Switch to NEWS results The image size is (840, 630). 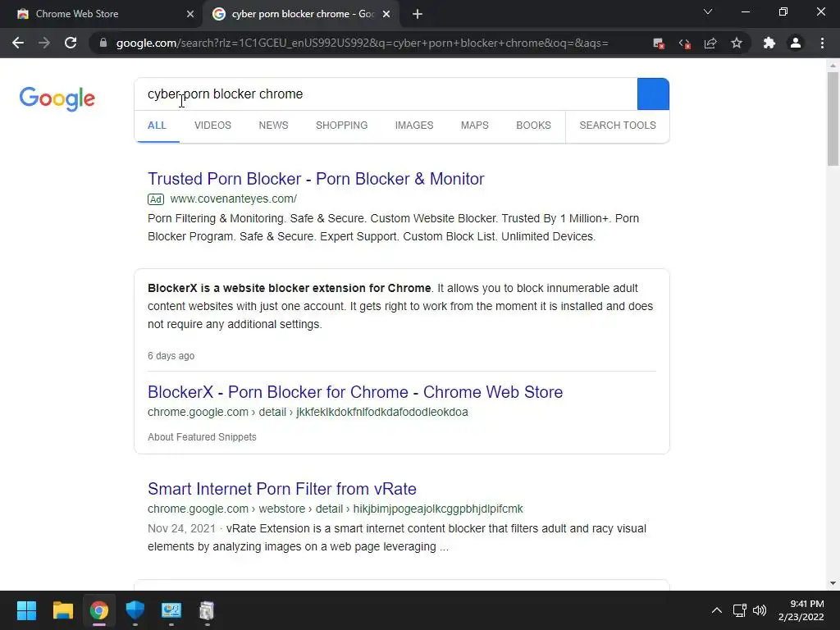pos(273,126)
